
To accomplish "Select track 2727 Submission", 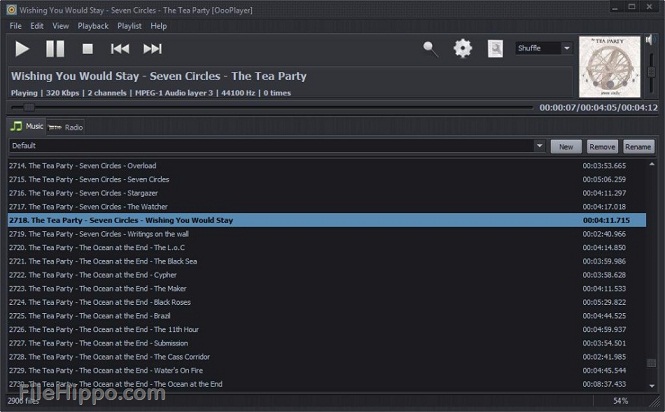I will pos(327,343).
